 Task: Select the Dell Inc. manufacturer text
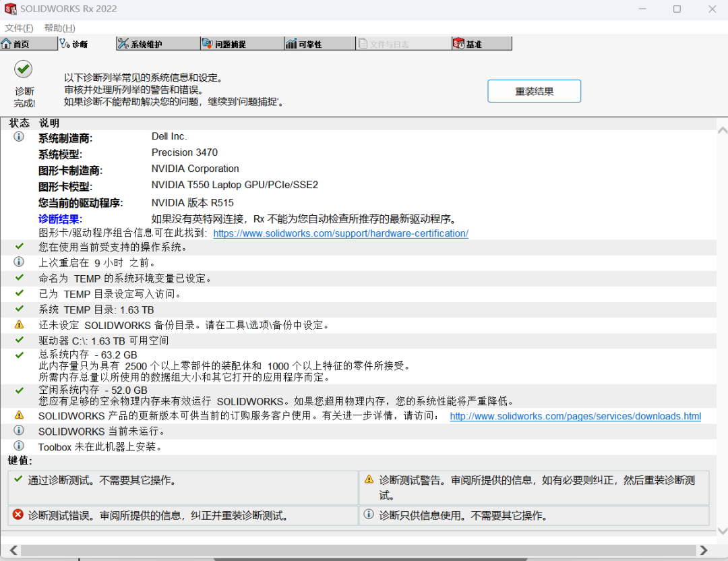click(169, 136)
